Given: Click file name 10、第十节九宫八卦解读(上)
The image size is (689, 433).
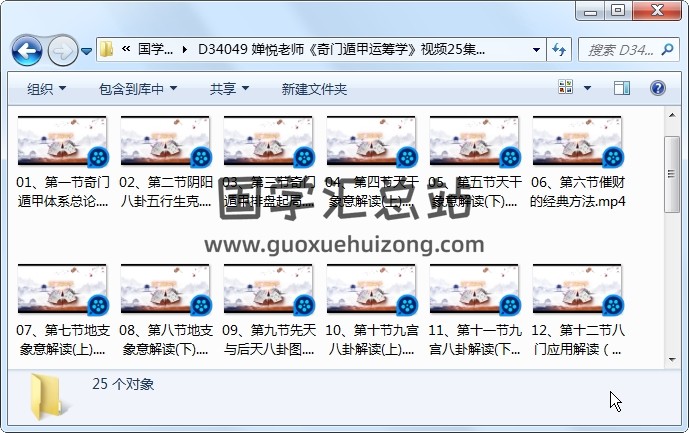Looking at the screenshot, I should click(x=372, y=339).
